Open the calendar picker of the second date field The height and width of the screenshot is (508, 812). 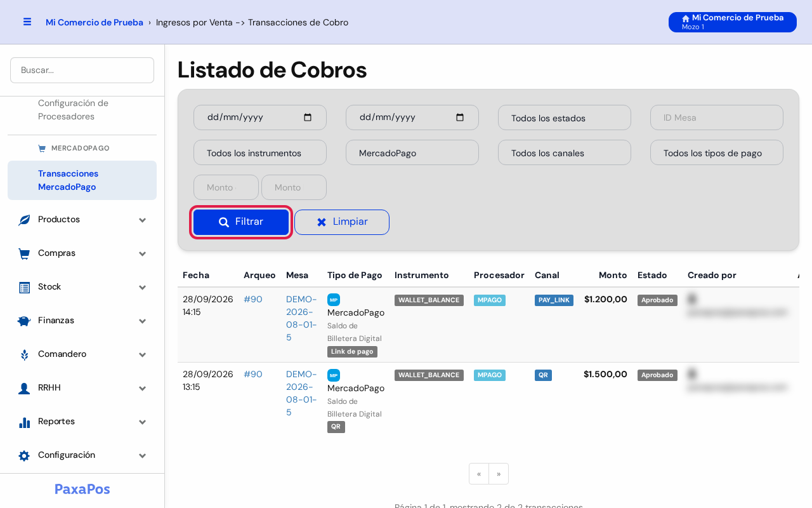click(460, 117)
